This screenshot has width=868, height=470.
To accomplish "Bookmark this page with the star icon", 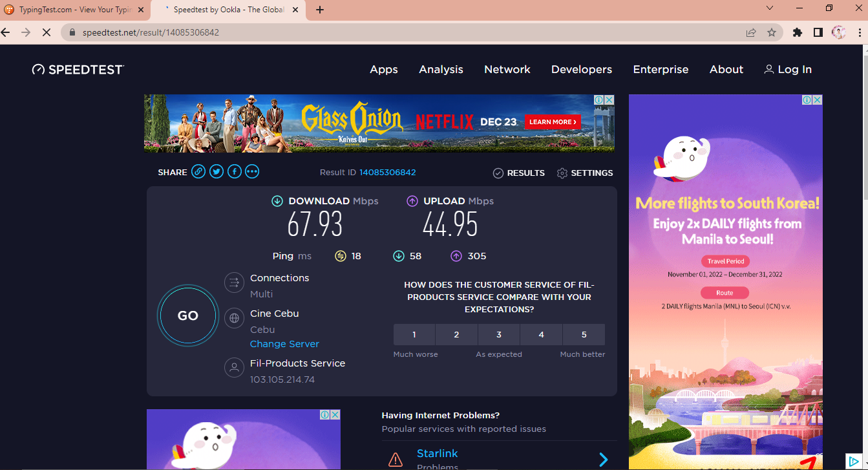I will [x=771, y=32].
